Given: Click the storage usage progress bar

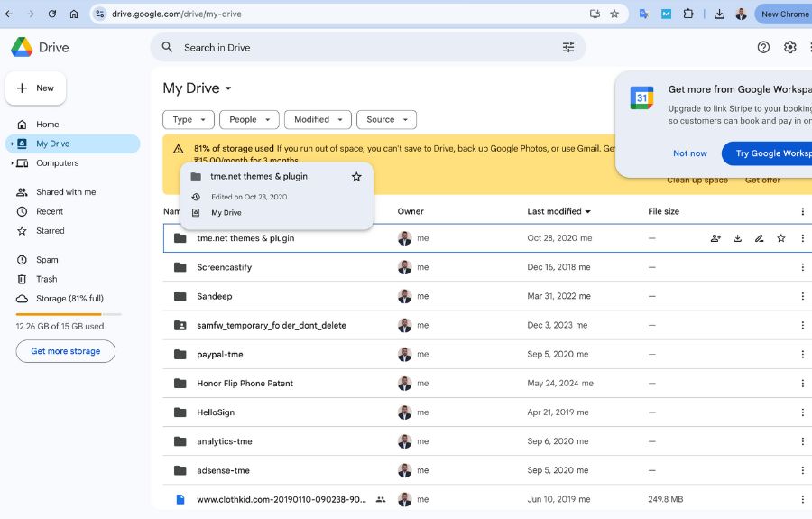Looking at the screenshot, I should point(69,314).
